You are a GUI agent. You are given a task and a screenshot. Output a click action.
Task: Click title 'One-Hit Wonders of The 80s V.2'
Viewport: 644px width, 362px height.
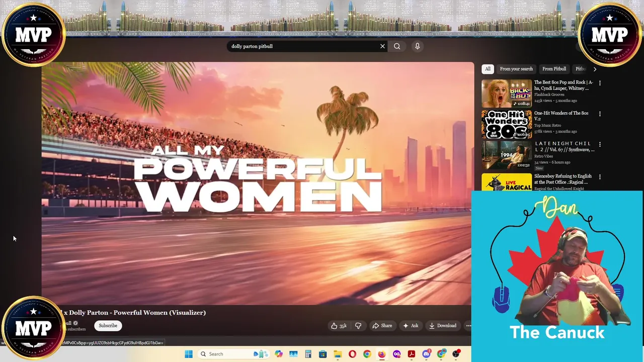click(561, 116)
